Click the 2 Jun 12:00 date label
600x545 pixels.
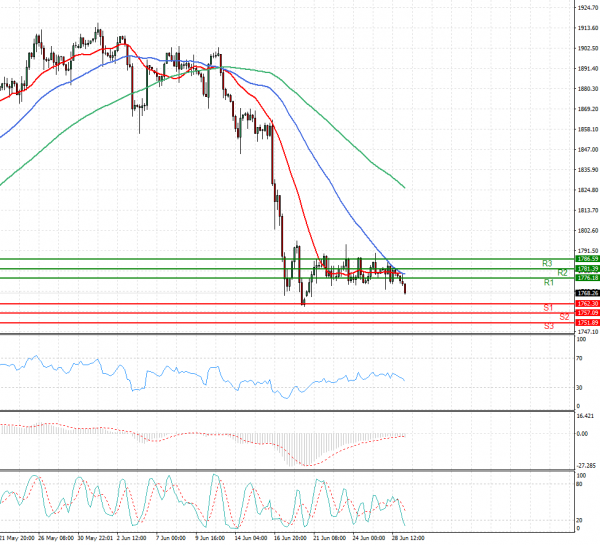132,538
